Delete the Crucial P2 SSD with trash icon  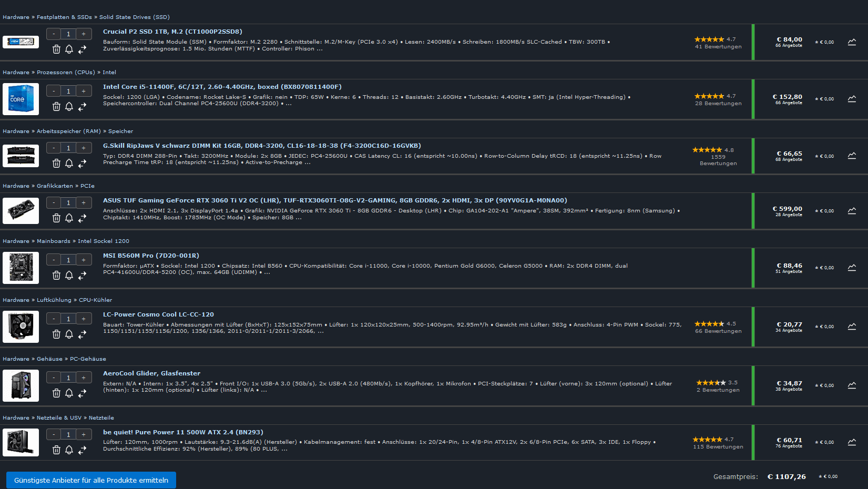coord(56,49)
